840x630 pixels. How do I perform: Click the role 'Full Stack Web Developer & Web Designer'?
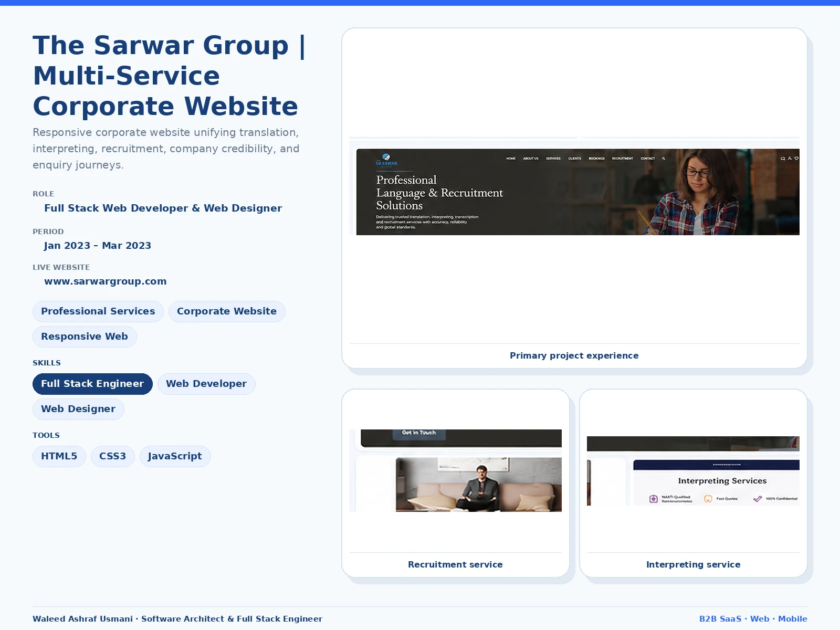tap(163, 208)
